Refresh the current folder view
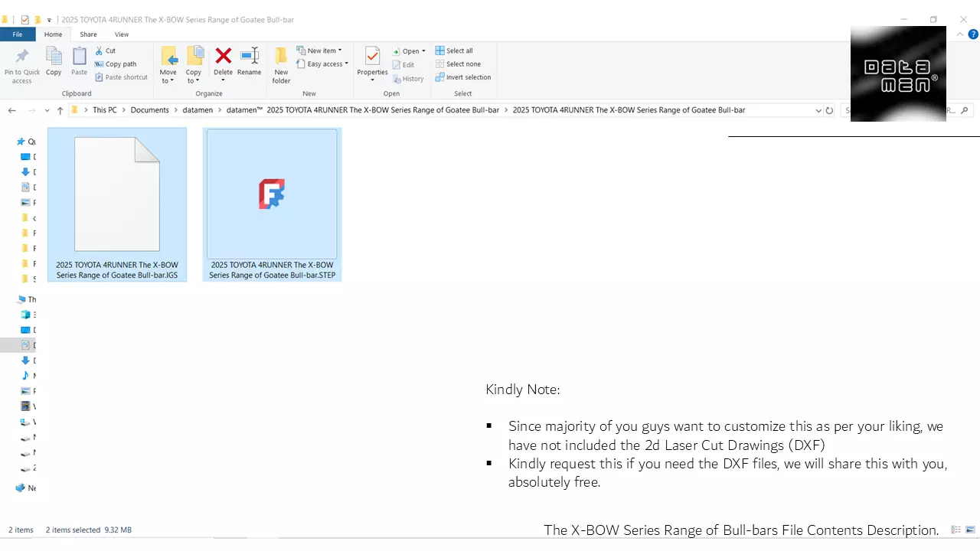The image size is (980, 551). click(829, 110)
